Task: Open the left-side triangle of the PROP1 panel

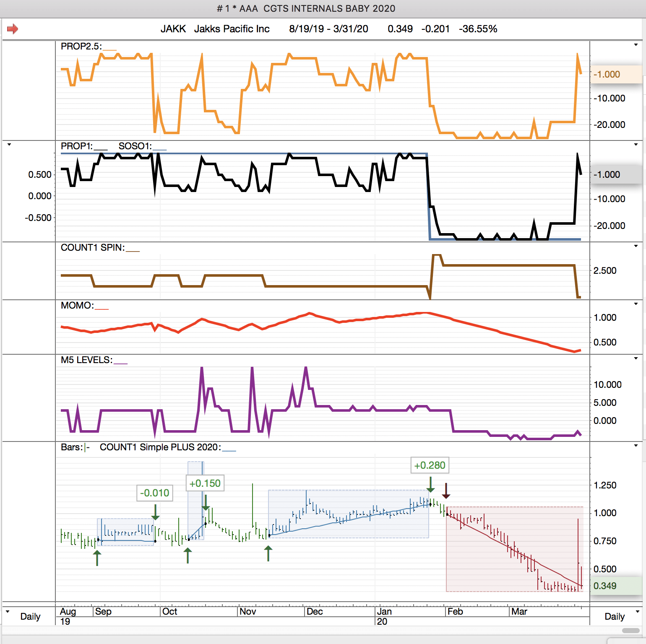Action: pos(9,145)
